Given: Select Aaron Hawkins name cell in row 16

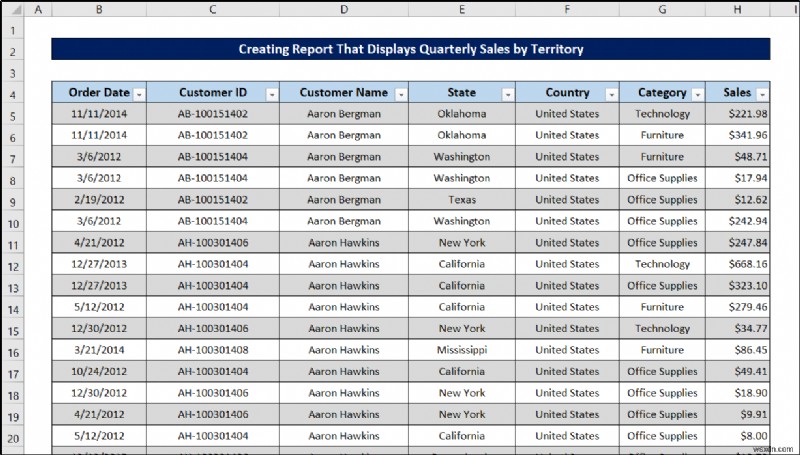Looking at the screenshot, I should coord(344,350).
